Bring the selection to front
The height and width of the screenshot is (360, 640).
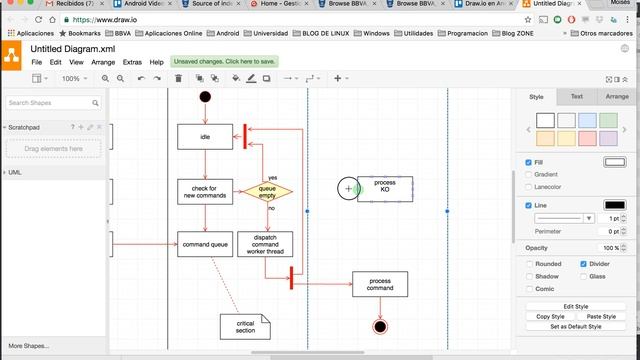pyautogui.click(x=200, y=78)
